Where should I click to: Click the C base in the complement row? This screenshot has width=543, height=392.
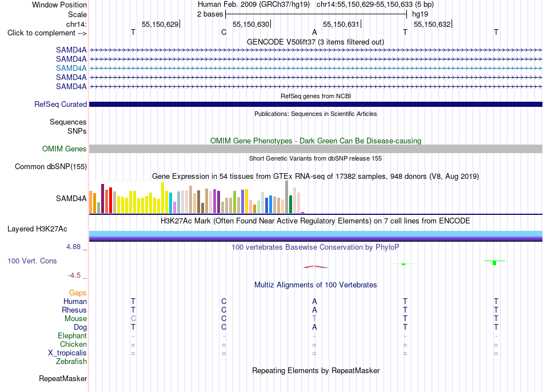pos(223,32)
